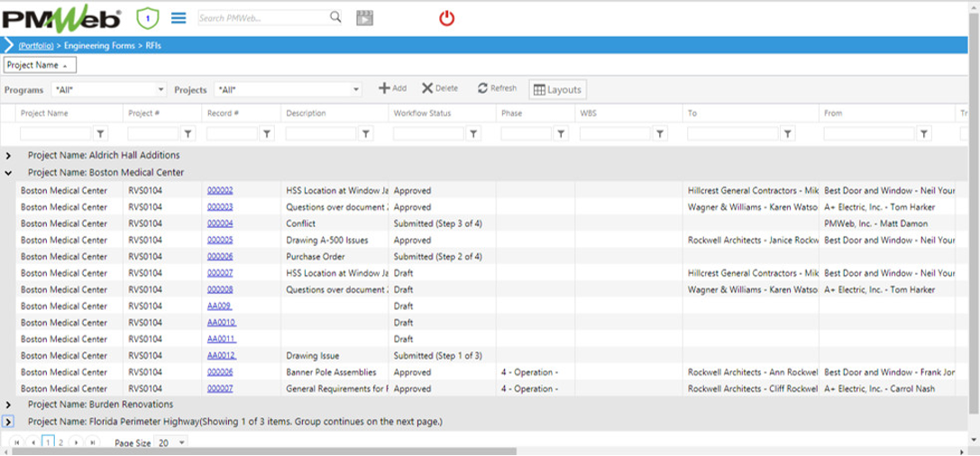Open record AA0010 link

click(222, 323)
